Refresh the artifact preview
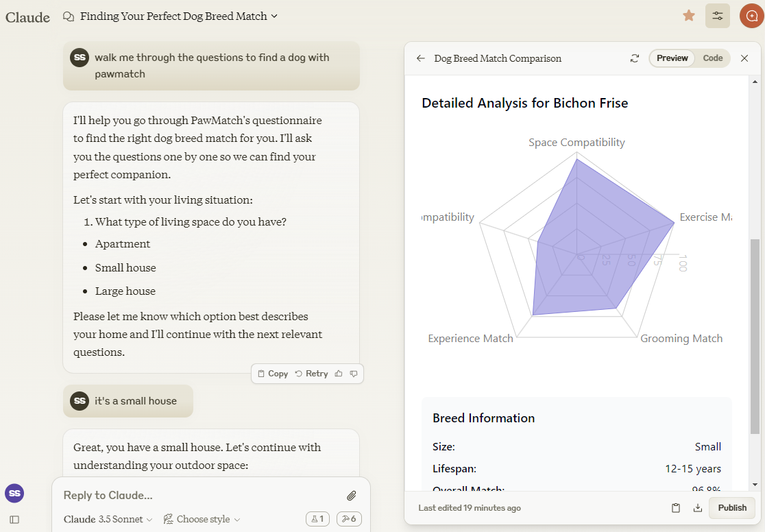 click(635, 58)
